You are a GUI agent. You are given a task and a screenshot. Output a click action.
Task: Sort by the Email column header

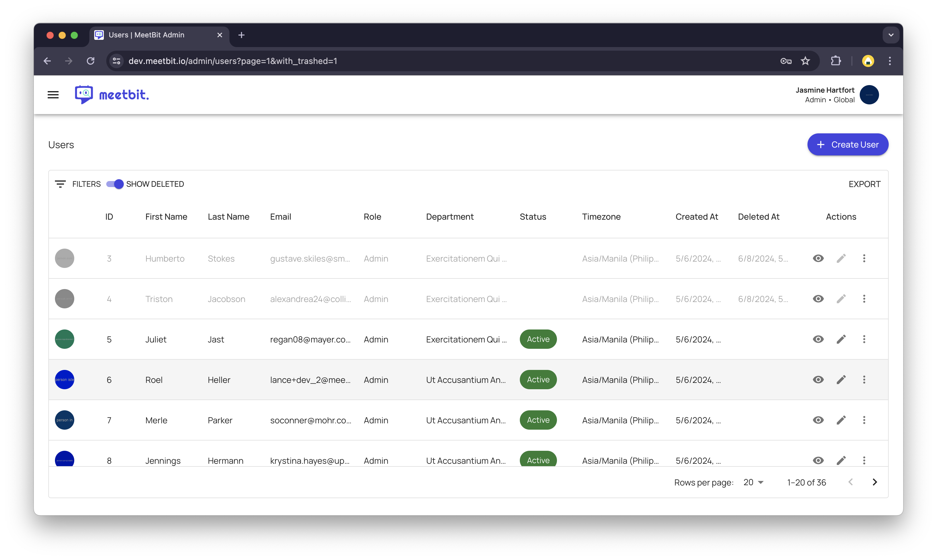[280, 217]
